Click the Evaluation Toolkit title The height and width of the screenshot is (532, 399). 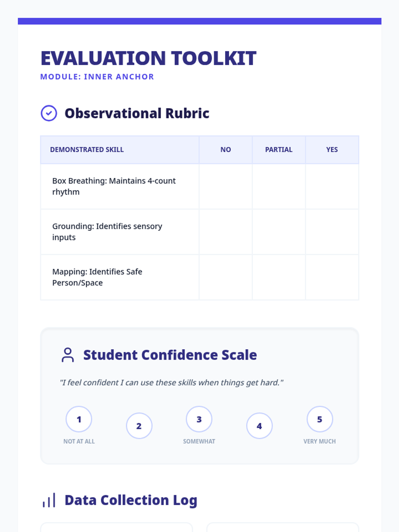point(148,58)
